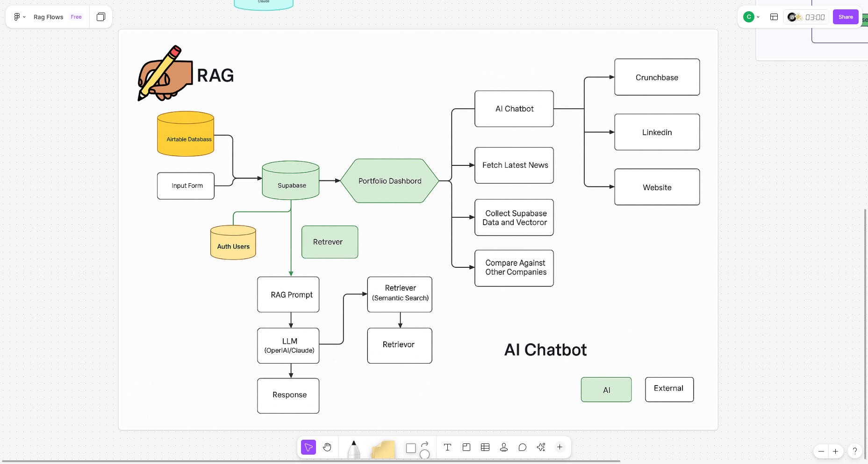Select the Retrievor box
This screenshot has width=868, height=464.
tap(400, 346)
